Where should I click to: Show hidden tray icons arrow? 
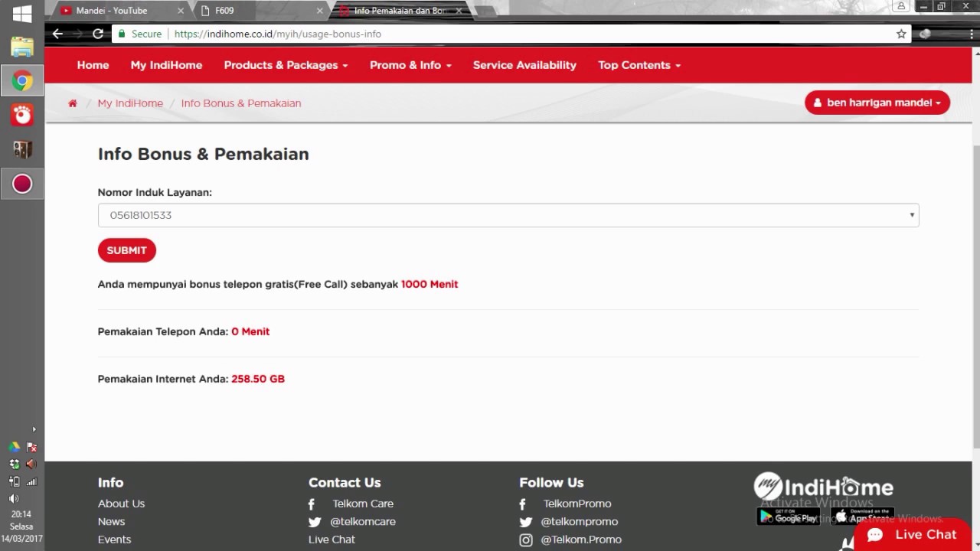(34, 429)
